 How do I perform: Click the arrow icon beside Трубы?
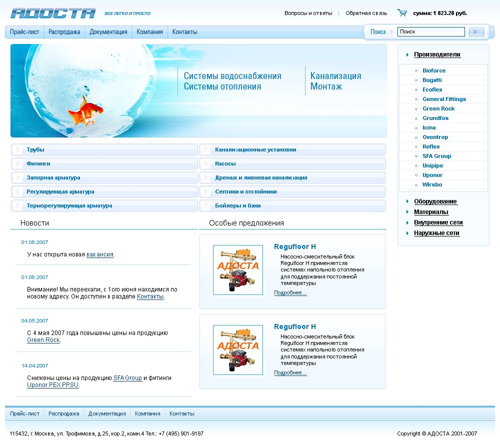pos(17,149)
